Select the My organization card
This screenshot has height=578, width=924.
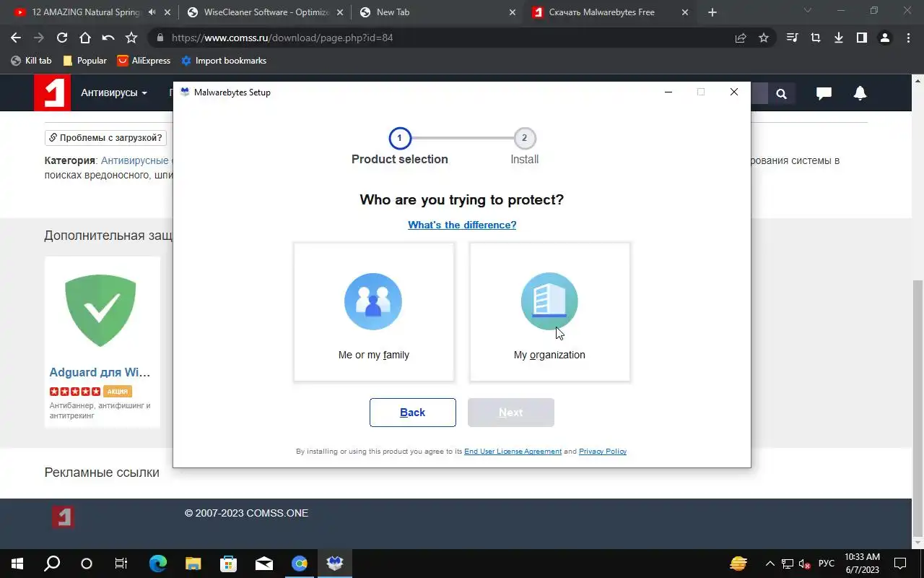(550, 311)
